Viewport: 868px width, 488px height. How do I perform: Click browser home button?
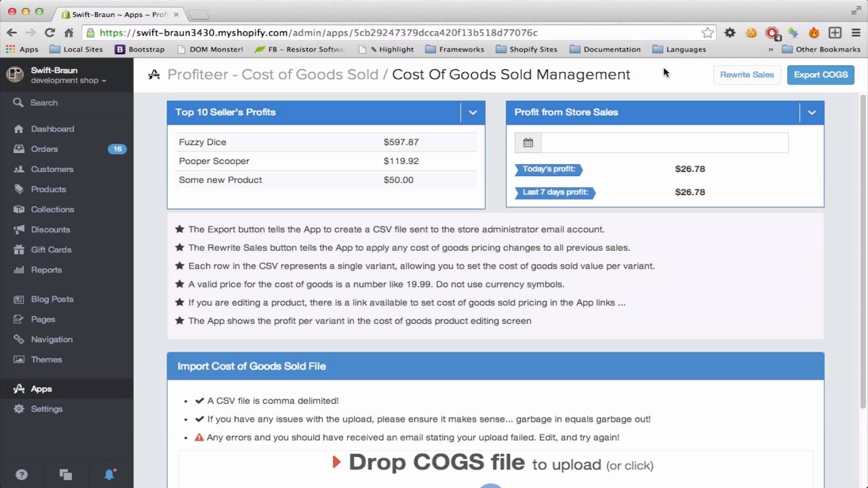[x=68, y=33]
